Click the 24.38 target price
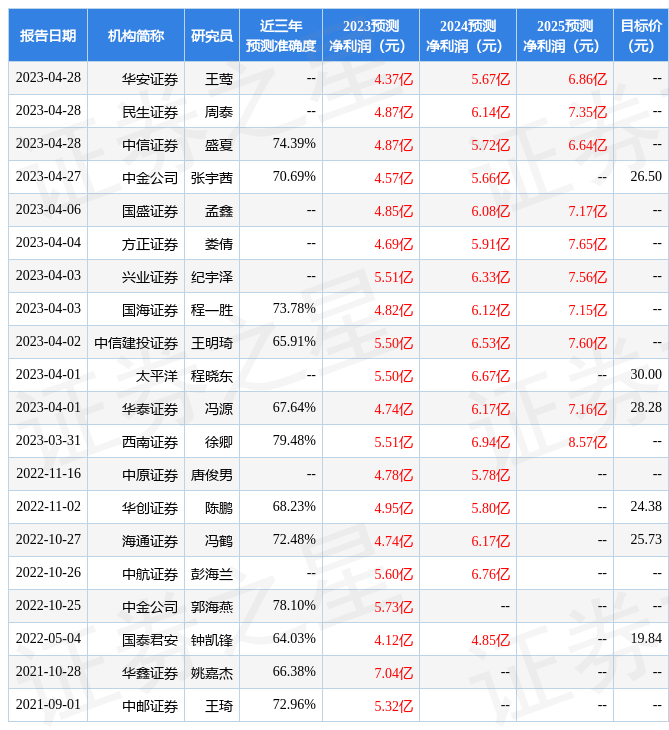 click(x=646, y=506)
